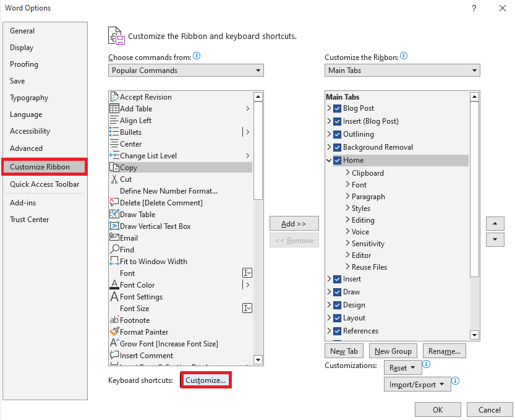Click the Font Settings icon

114,296
